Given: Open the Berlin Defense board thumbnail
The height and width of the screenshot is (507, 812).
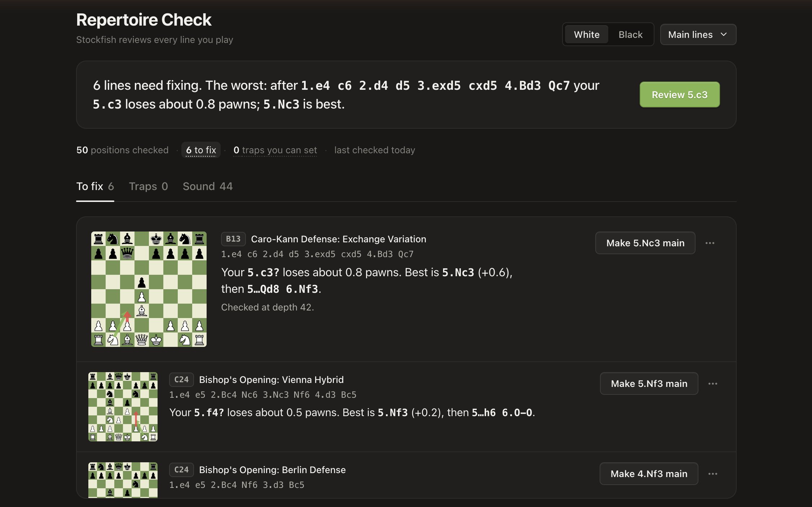Looking at the screenshot, I should coord(123,480).
